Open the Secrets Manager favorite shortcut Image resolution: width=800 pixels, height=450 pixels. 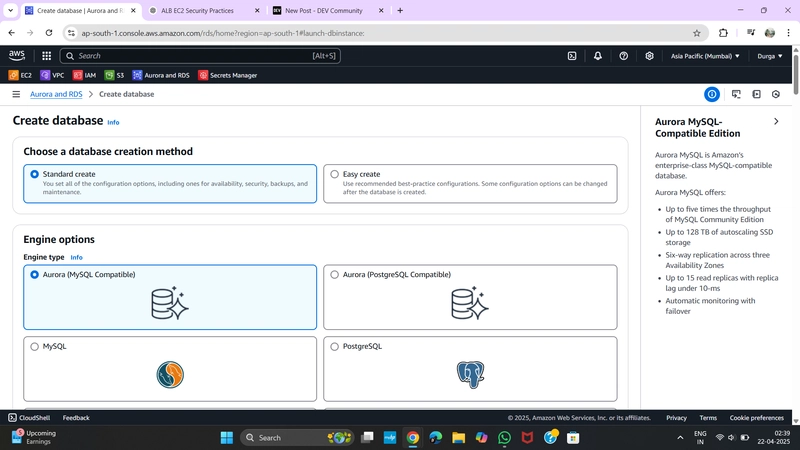(x=228, y=76)
